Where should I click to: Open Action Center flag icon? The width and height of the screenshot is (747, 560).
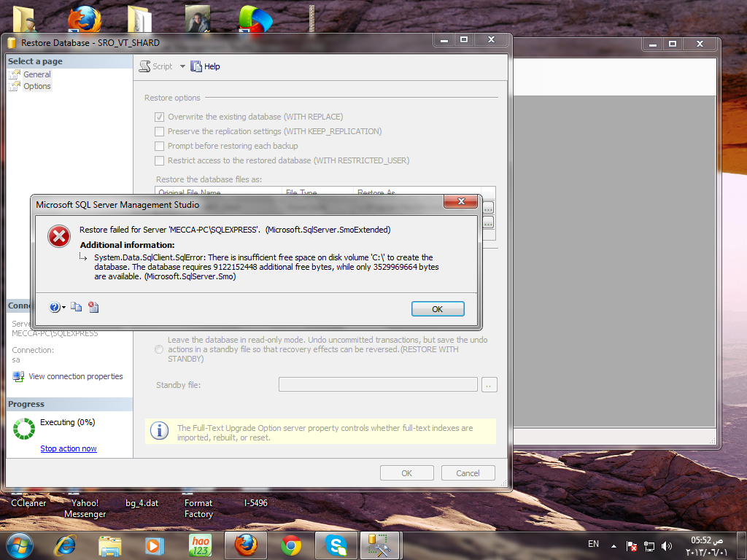coord(632,546)
